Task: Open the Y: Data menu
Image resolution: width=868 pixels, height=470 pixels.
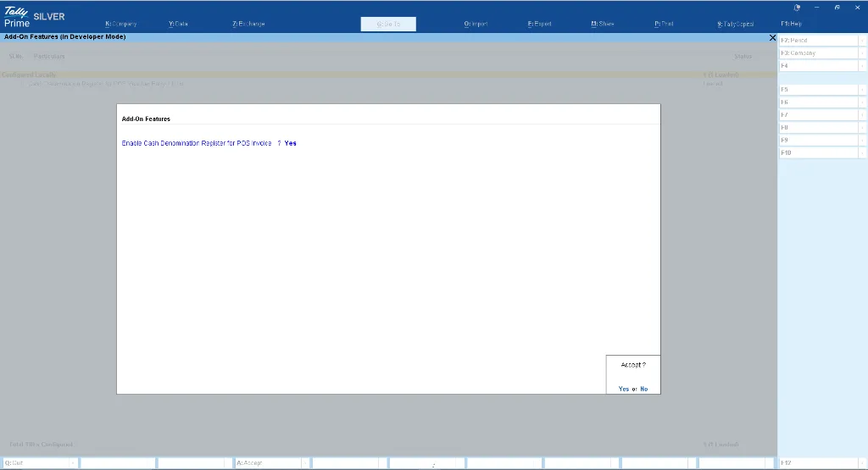Action: pos(178,24)
